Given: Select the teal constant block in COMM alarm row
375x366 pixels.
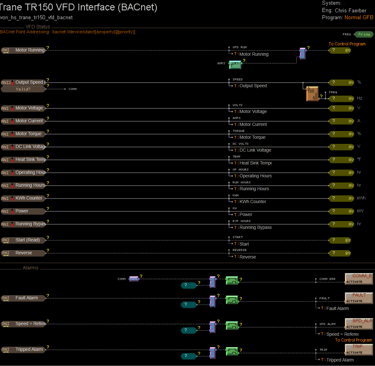Looking at the screenshot, I should 189,285.
